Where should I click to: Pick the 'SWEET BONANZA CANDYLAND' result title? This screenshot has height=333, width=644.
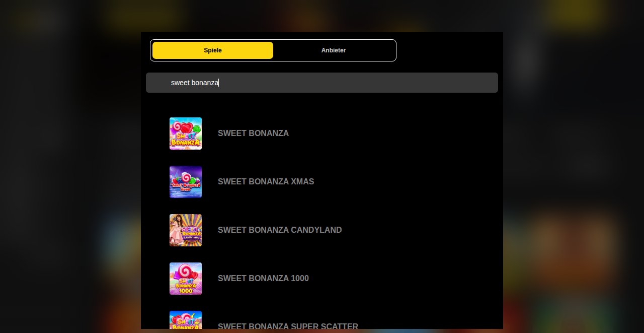pyautogui.click(x=280, y=230)
